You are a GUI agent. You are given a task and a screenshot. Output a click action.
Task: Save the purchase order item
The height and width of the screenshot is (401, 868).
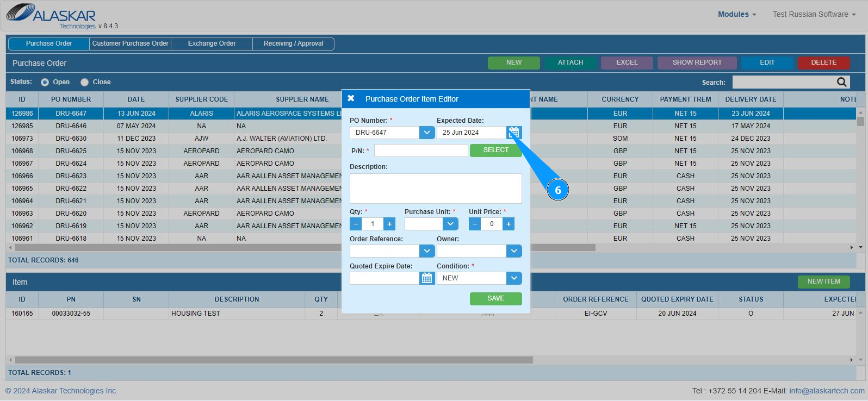click(x=496, y=298)
